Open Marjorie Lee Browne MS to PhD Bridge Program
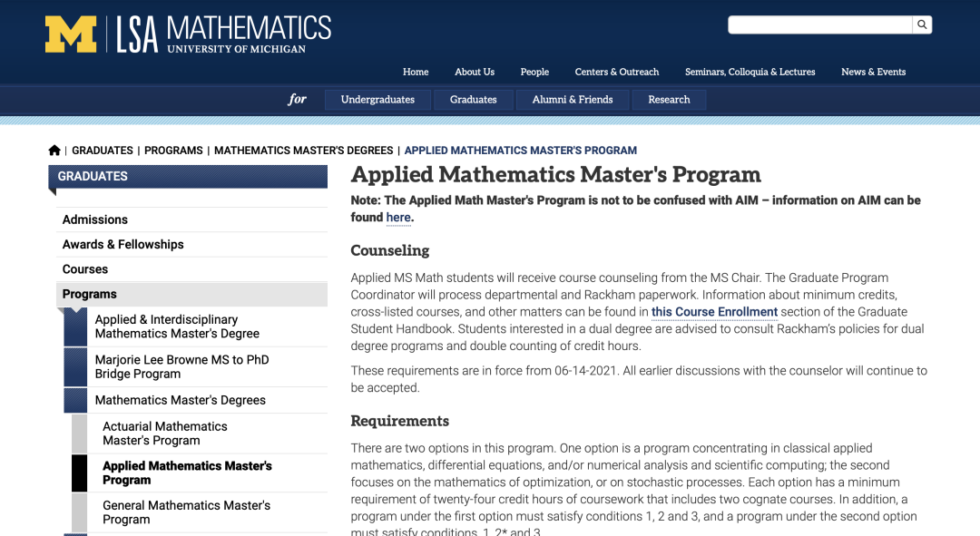The image size is (980, 536). click(x=196, y=366)
